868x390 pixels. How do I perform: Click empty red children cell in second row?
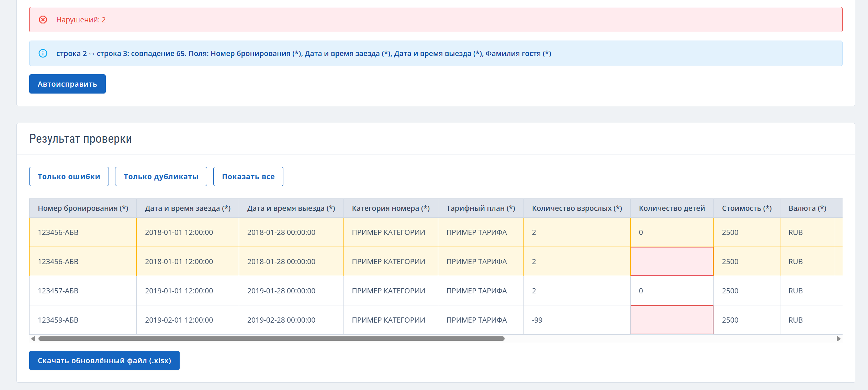(672, 261)
